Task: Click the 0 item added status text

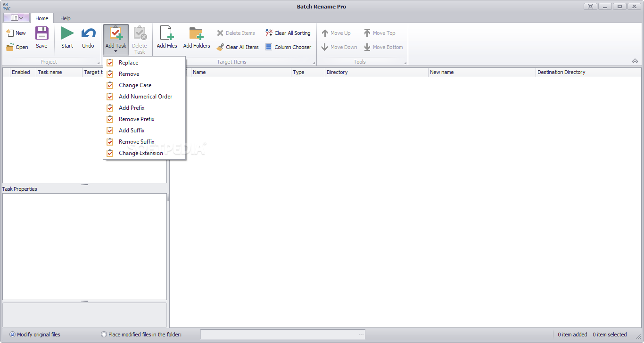Action: click(572, 335)
